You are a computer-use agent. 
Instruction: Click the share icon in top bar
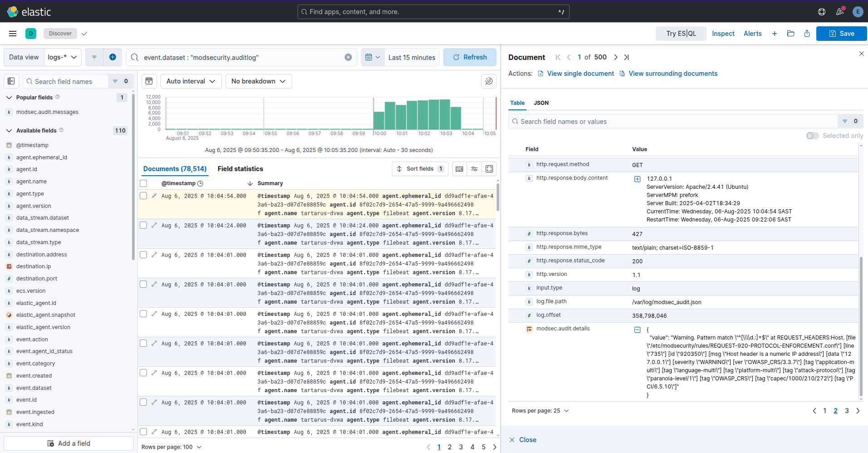[807, 34]
